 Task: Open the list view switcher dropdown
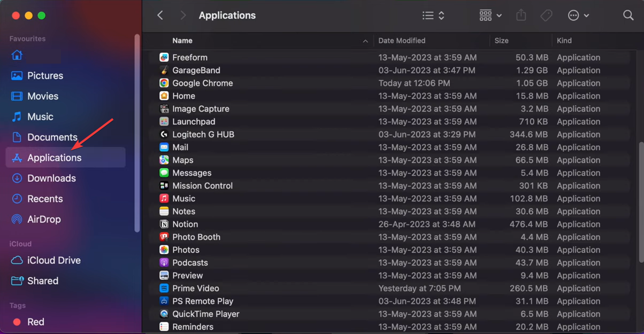click(x=433, y=15)
